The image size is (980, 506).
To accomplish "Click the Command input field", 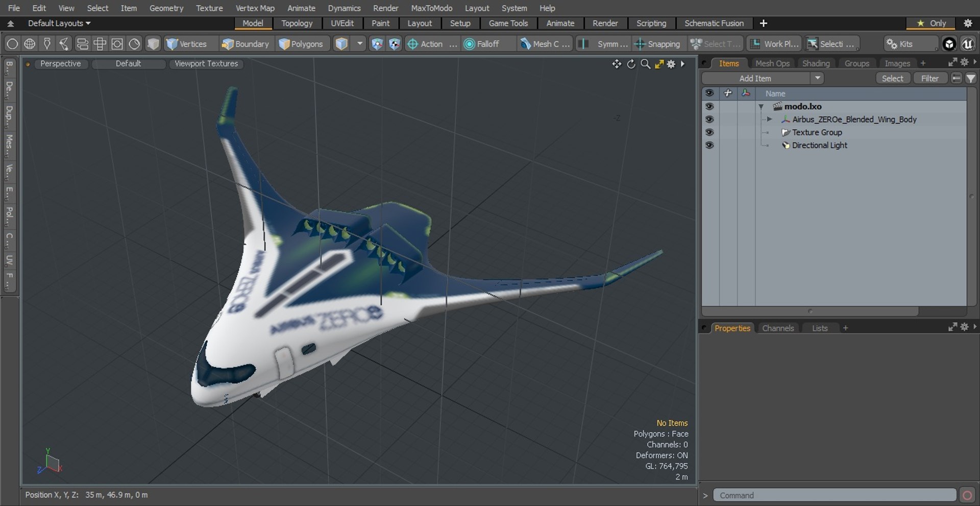I will point(834,495).
